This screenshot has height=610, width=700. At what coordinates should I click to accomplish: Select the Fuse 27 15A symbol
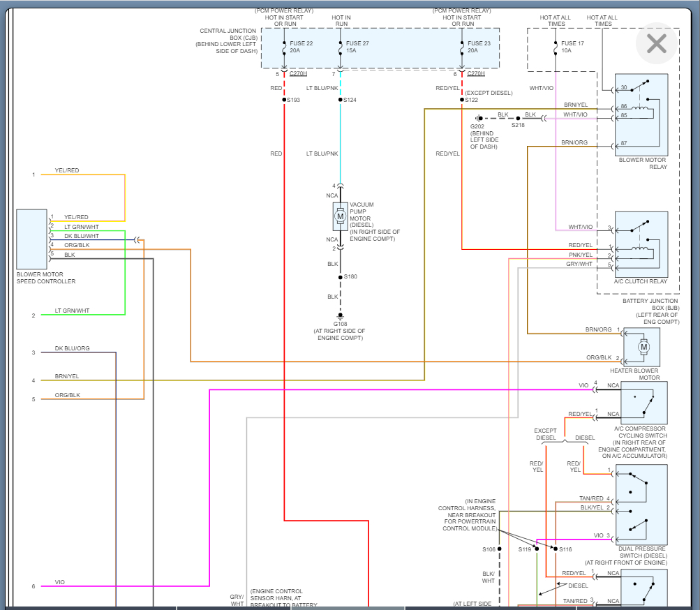point(341,48)
